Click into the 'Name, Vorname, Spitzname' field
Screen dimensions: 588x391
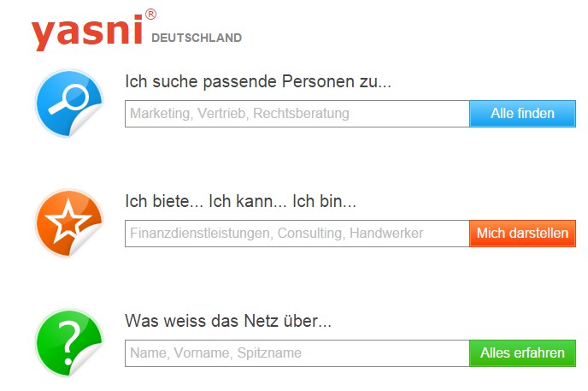click(297, 352)
